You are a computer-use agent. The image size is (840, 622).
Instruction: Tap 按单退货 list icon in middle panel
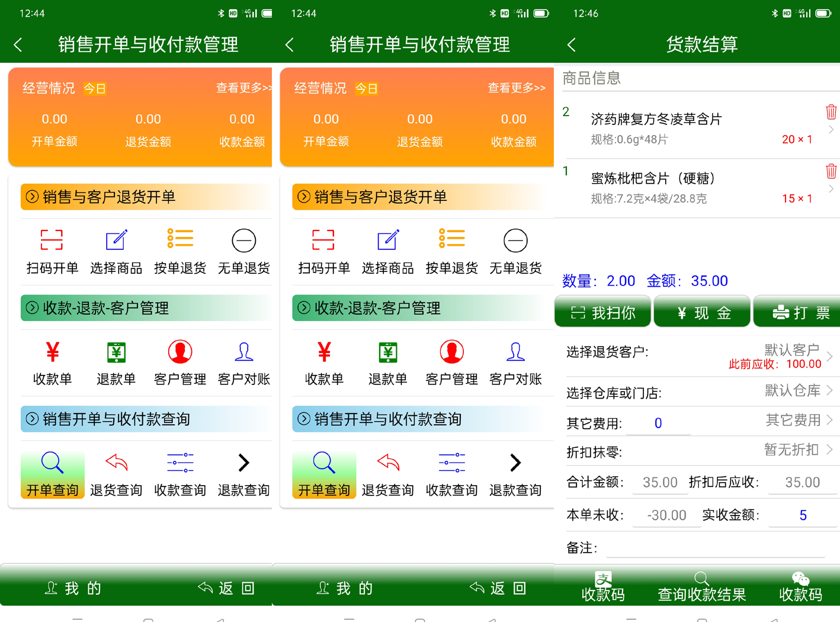pos(451,239)
